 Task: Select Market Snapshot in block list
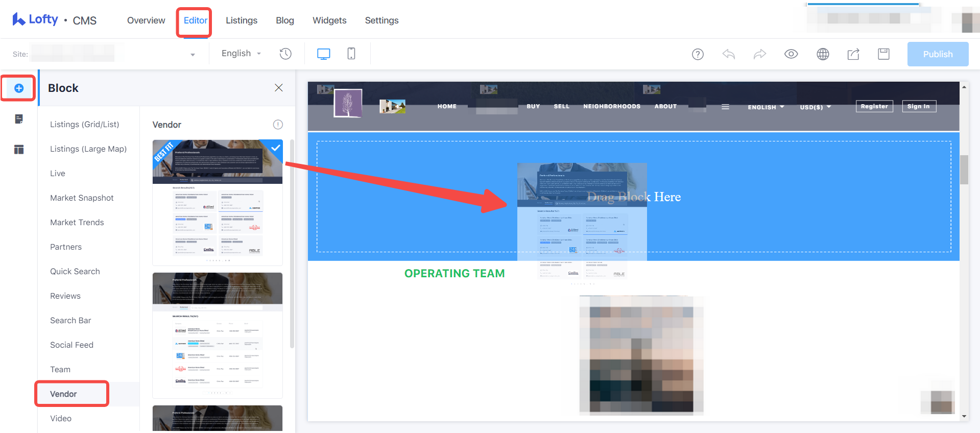point(82,198)
